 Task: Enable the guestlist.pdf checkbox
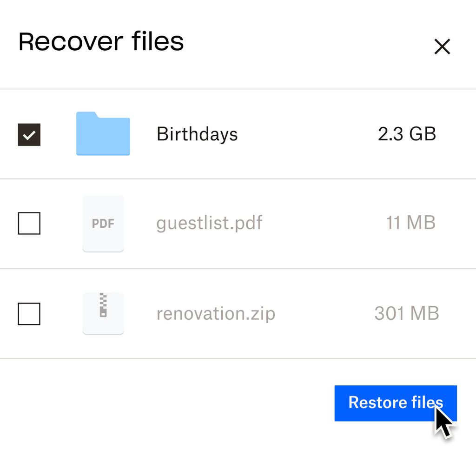[29, 224]
